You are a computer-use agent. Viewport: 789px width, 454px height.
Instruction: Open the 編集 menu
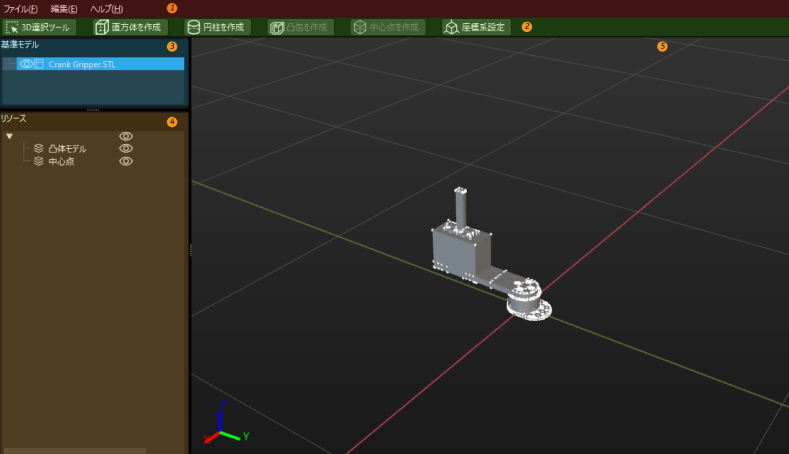(x=64, y=8)
